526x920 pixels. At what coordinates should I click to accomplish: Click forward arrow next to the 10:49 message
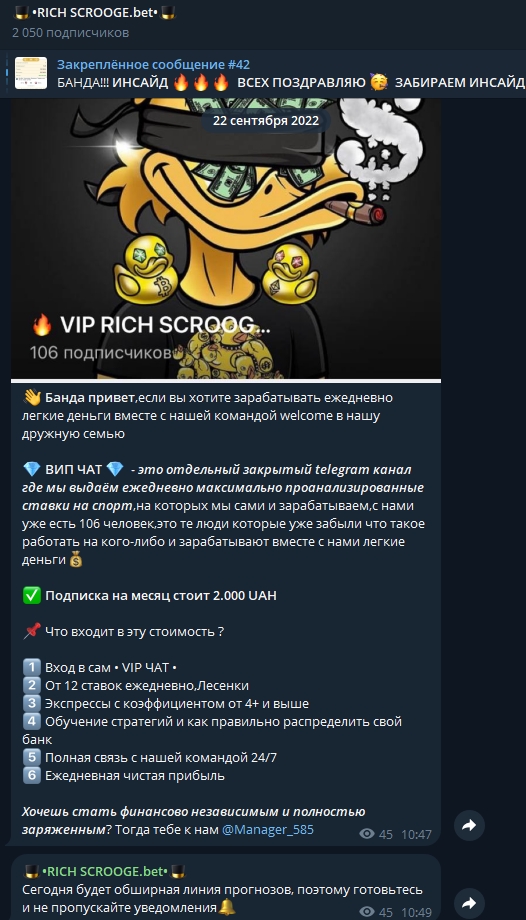coord(469,904)
